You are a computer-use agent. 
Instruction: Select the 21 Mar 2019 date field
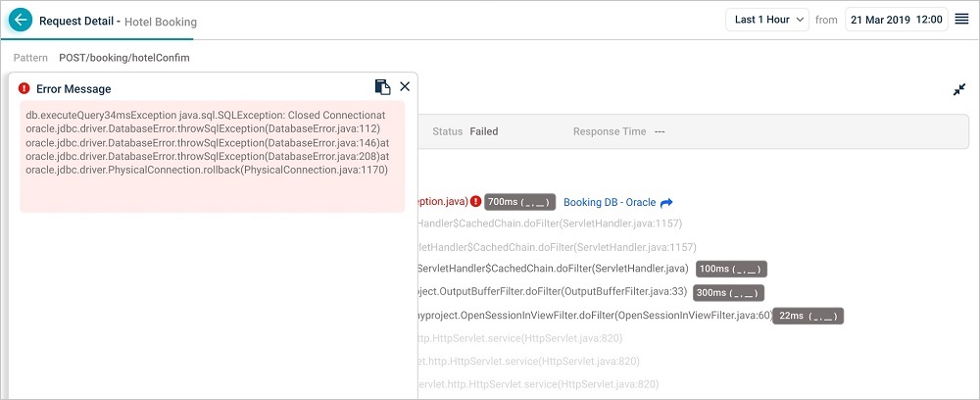896,20
